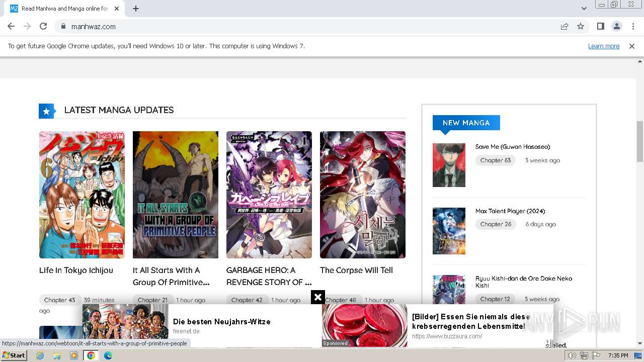Image resolution: width=644 pixels, height=362 pixels.
Task: Open Chapter 48 of The Corpse Will Tell
Action: tap(341, 300)
